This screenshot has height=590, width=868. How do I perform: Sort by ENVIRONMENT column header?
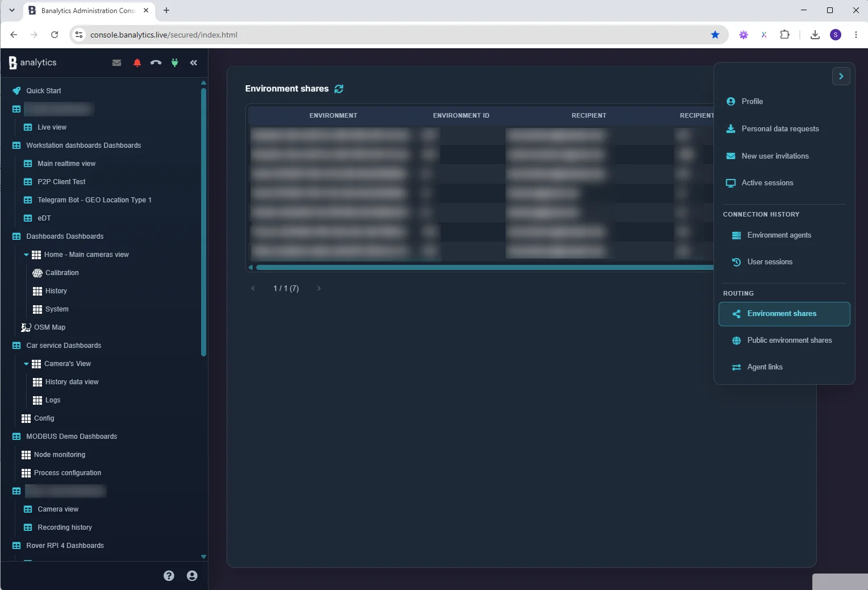pos(333,115)
